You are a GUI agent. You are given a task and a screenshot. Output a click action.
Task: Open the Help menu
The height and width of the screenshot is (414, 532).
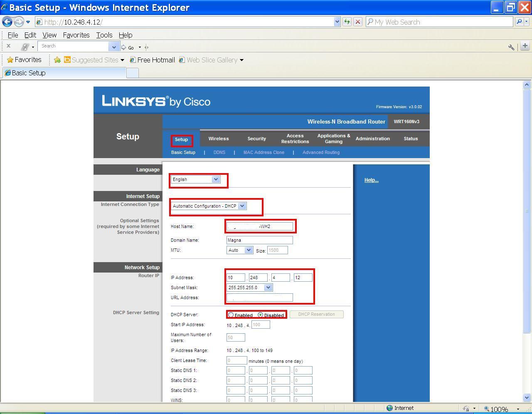[x=126, y=35]
